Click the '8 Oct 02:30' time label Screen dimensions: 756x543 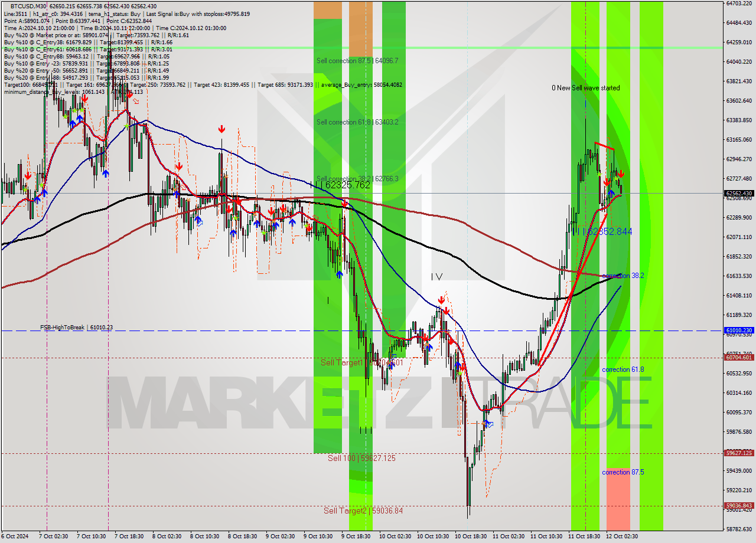point(167,537)
